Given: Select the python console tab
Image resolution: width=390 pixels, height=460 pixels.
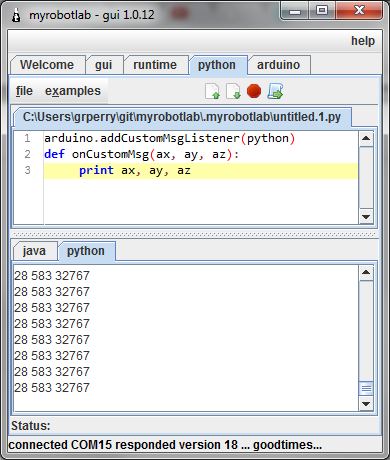Looking at the screenshot, I should (86, 251).
